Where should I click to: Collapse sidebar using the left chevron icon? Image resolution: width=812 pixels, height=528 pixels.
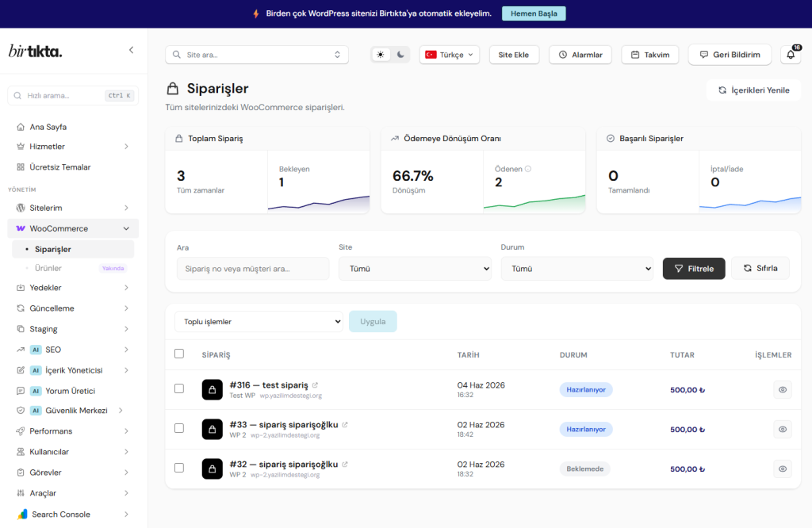click(131, 50)
